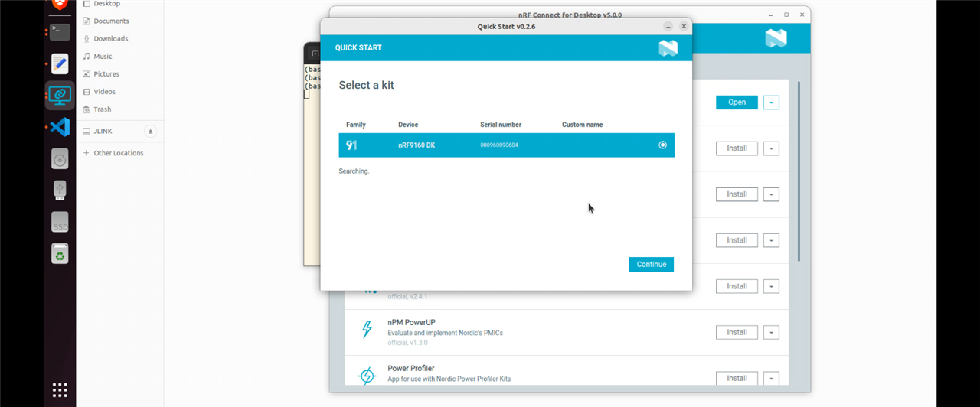Screen dimensions: 980x407
Task: Open Videos in Files sidebar
Action: point(104,91)
